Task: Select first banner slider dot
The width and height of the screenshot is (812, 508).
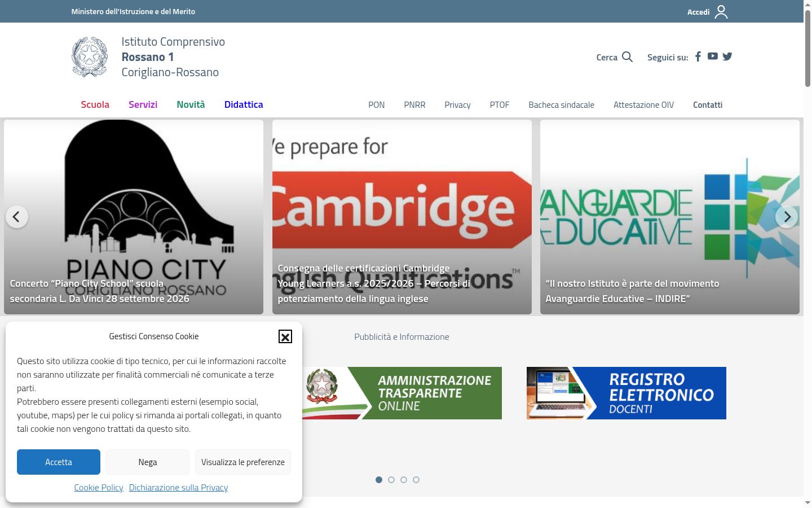Action: click(x=379, y=480)
